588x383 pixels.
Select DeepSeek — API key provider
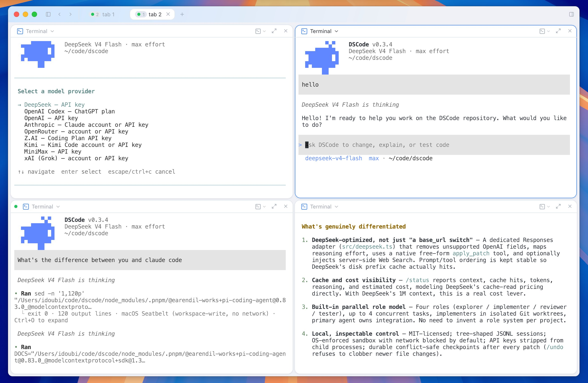(54, 105)
